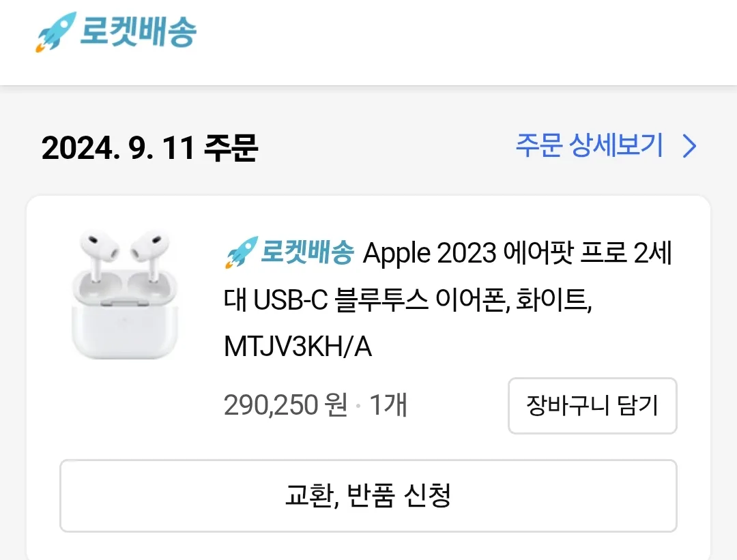This screenshot has height=560, width=737.
Task: Click the 1개 quantity label
Action: 389,406
